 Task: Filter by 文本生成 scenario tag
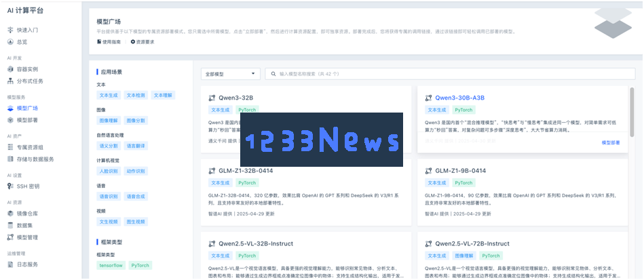(109, 95)
